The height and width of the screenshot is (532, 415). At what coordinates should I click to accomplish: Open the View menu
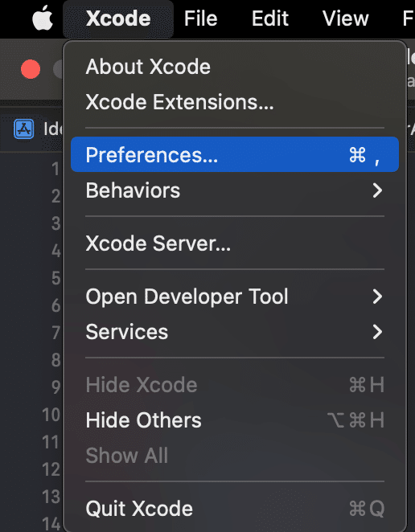[345, 18]
